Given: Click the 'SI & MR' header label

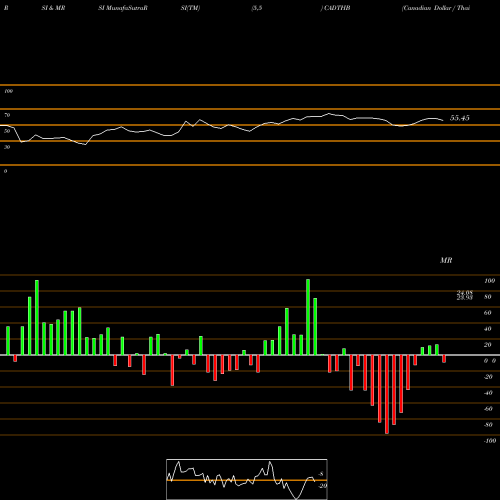Looking at the screenshot, I should tap(53, 8).
